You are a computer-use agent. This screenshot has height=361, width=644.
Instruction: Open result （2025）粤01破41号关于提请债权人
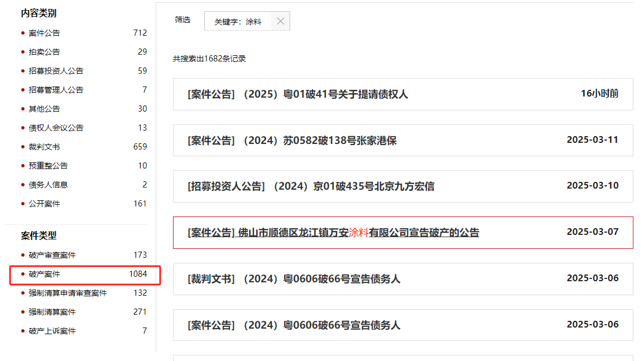coord(298,94)
